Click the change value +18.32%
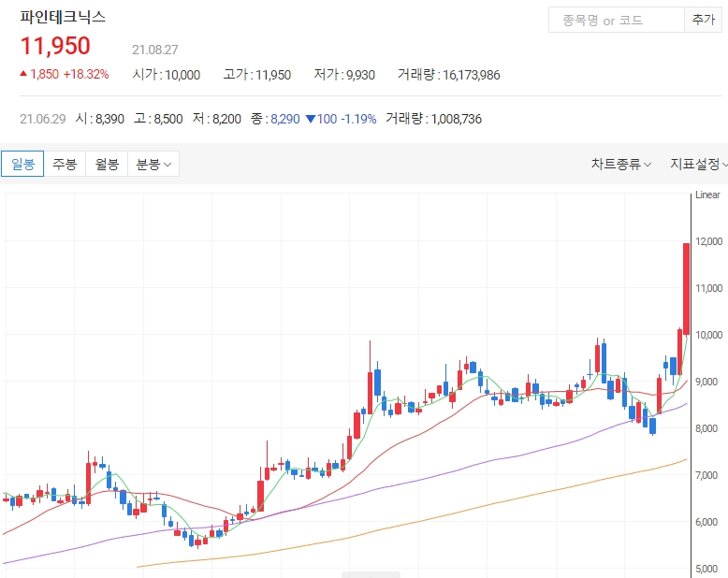Viewport: 728px width, 578px height. (86, 74)
